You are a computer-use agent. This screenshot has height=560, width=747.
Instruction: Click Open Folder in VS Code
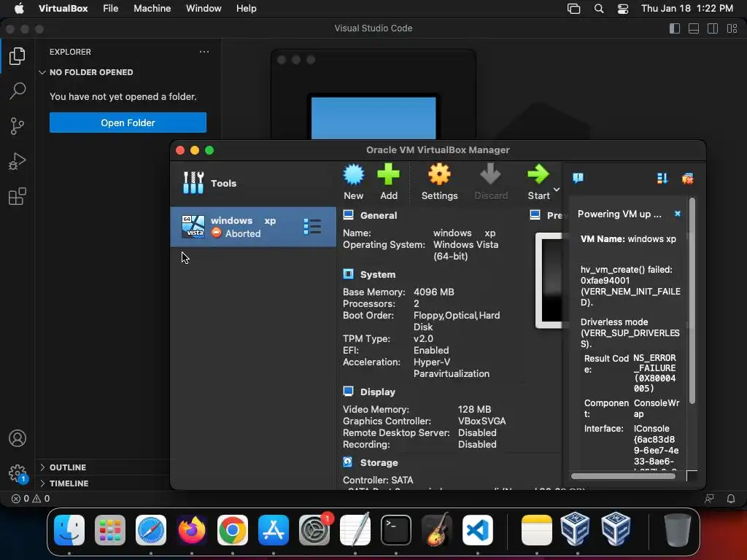[x=128, y=122]
